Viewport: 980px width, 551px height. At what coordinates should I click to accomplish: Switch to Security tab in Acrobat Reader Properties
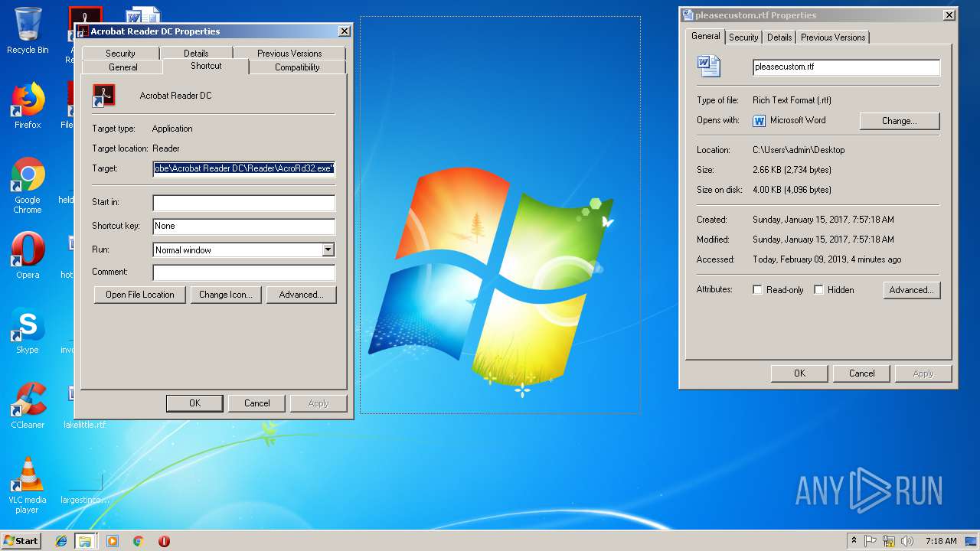(x=120, y=54)
